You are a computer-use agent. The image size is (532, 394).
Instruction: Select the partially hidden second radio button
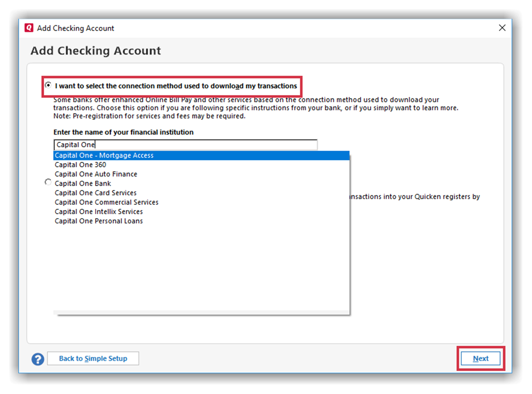point(48,183)
